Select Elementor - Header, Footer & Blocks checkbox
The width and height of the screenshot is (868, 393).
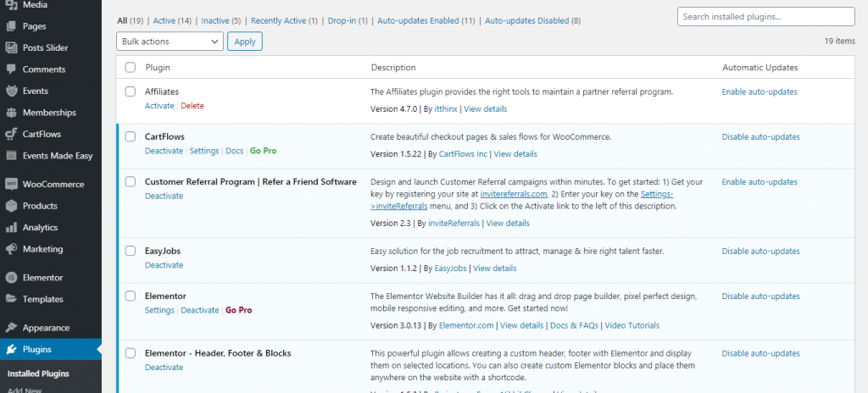pos(130,353)
